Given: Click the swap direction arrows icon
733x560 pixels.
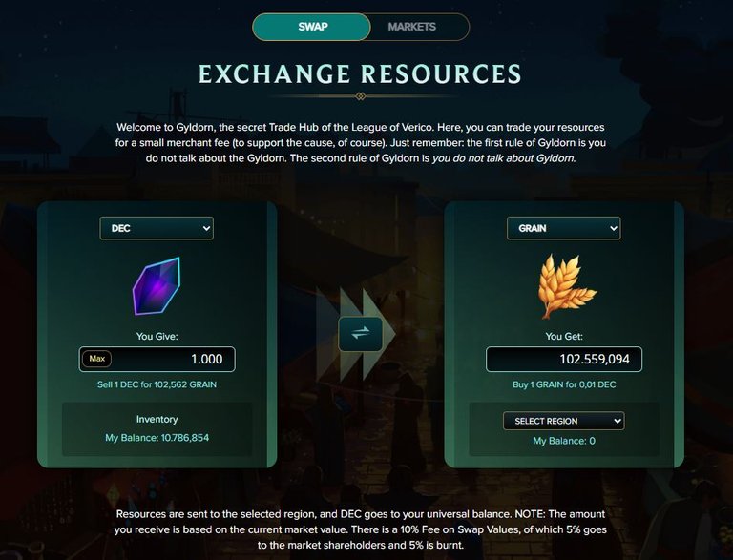Looking at the screenshot, I should [x=361, y=333].
